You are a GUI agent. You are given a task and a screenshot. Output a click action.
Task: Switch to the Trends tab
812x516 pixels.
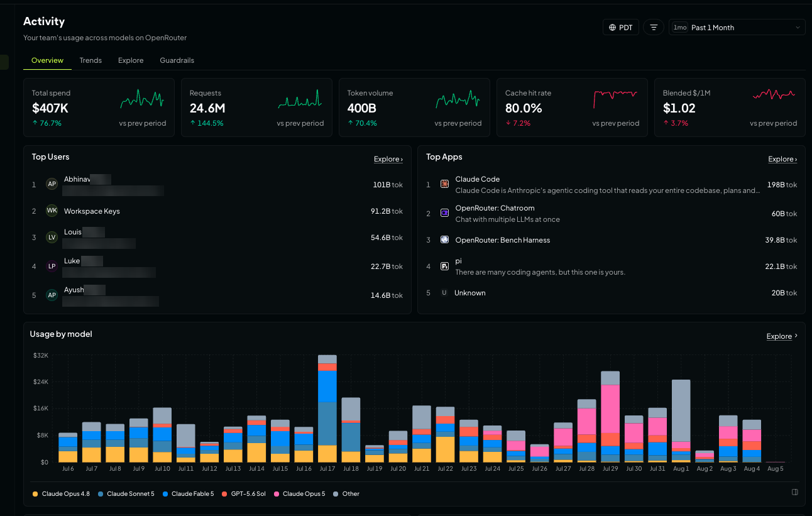click(x=91, y=60)
